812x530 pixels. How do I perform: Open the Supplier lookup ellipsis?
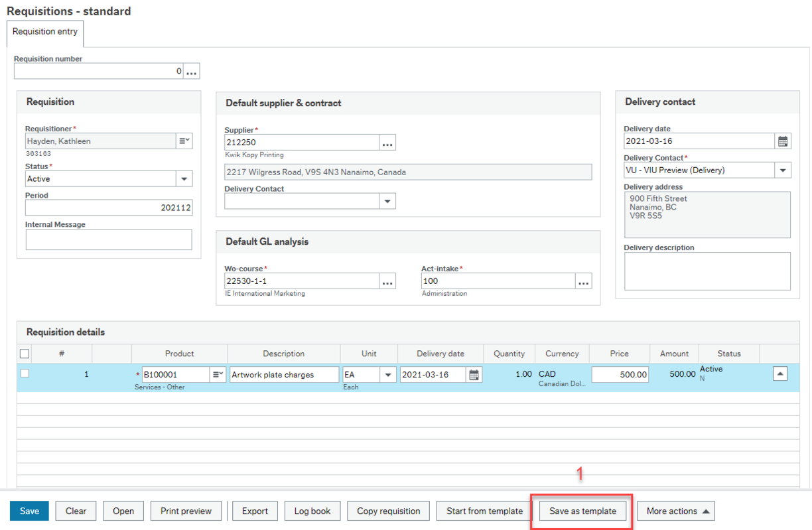click(x=387, y=142)
